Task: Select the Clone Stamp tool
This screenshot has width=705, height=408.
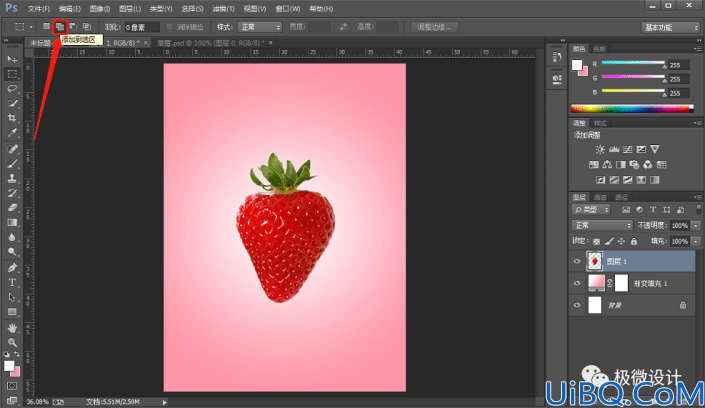Action: pyautogui.click(x=12, y=179)
